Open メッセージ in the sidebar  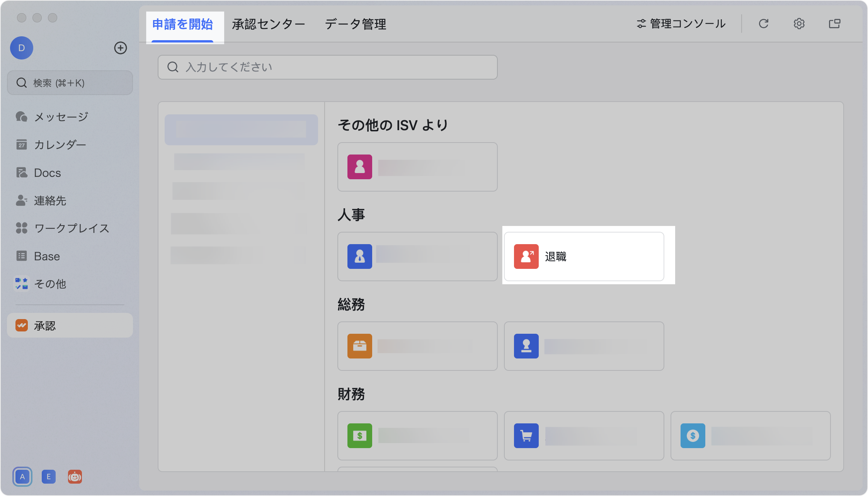point(70,117)
